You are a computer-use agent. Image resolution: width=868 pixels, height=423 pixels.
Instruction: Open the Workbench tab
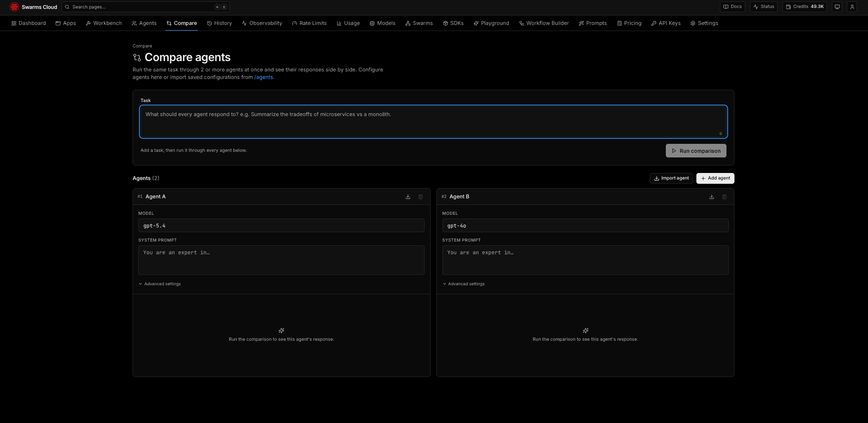point(104,23)
